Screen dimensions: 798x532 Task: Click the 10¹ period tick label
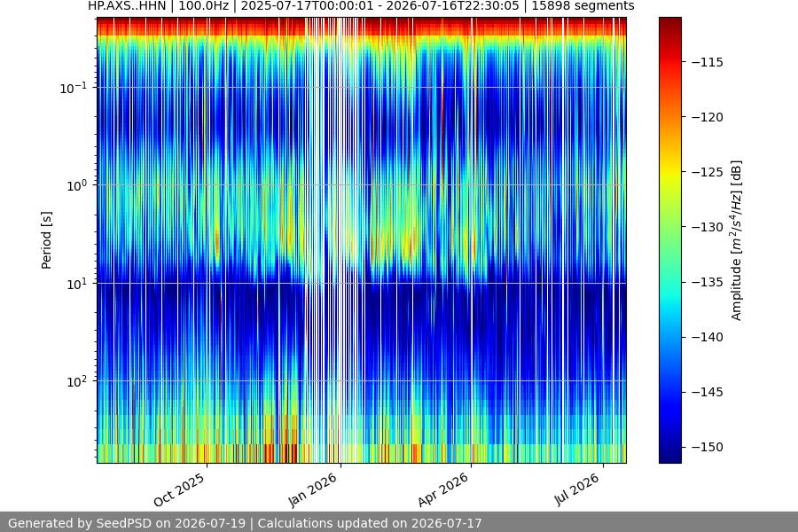point(76,284)
